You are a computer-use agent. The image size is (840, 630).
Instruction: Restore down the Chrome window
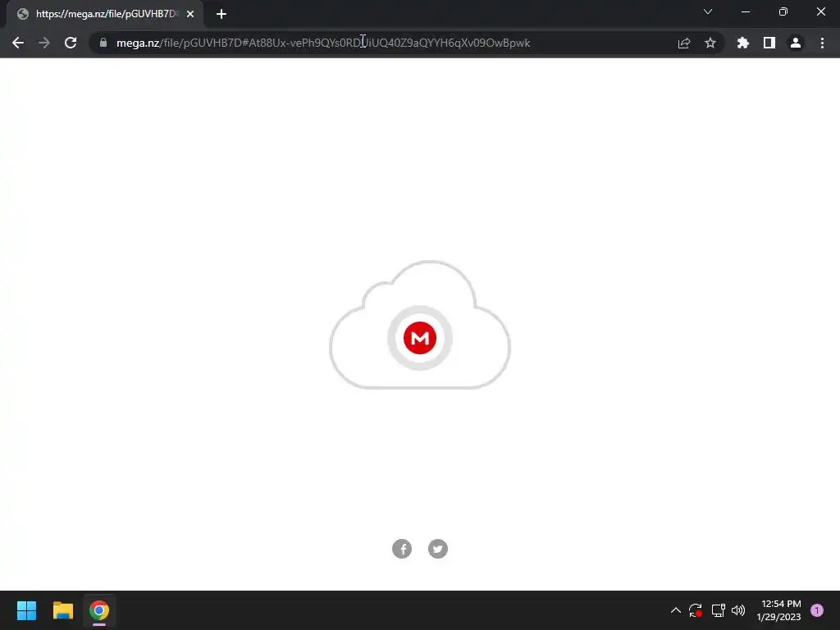click(783, 11)
